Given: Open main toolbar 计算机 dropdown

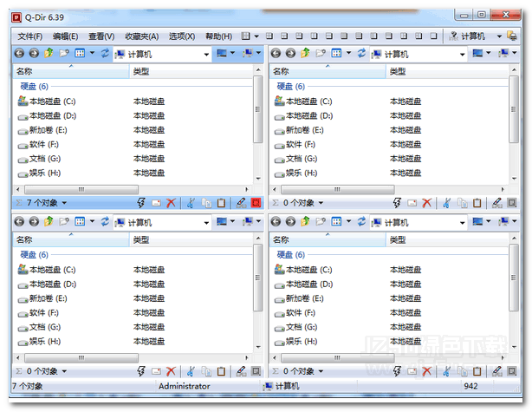Looking at the screenshot, I should pyautogui.click(x=499, y=36).
